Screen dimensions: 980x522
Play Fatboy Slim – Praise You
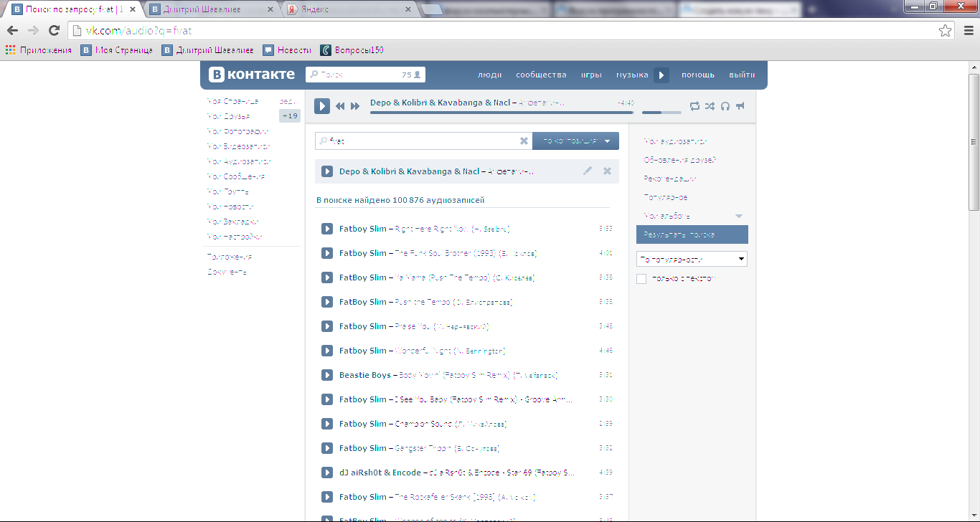pyautogui.click(x=326, y=326)
